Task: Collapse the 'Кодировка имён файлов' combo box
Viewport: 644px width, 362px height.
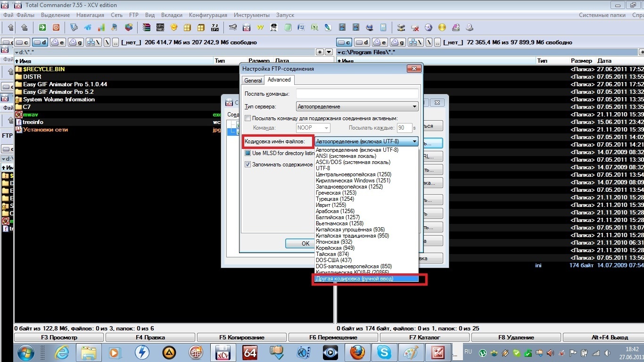Action: 366,141
